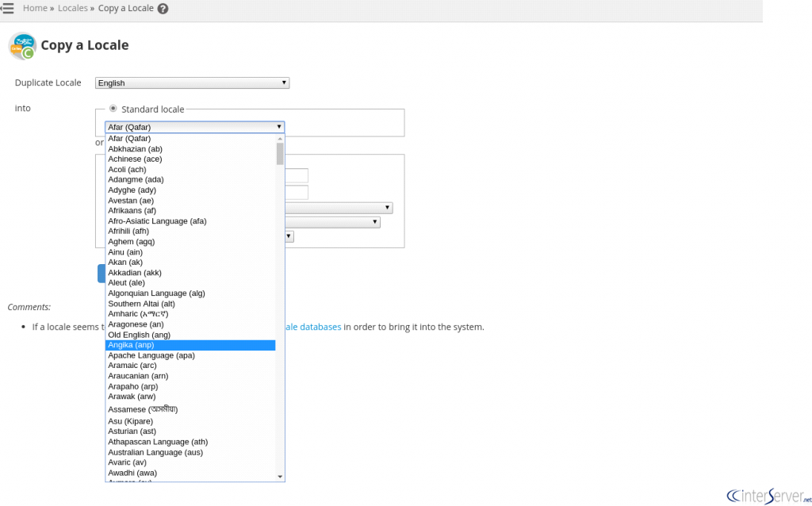This screenshot has height=506, width=812.
Task: Open the help question mark icon
Action: pyautogui.click(x=163, y=9)
